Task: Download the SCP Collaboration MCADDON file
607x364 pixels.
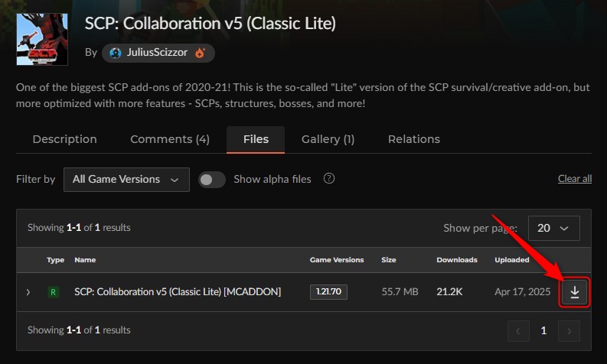Action: coord(575,292)
